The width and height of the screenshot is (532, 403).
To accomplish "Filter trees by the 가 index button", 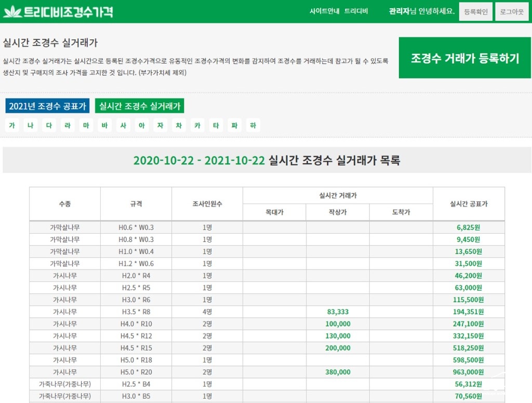I will pos(12,126).
